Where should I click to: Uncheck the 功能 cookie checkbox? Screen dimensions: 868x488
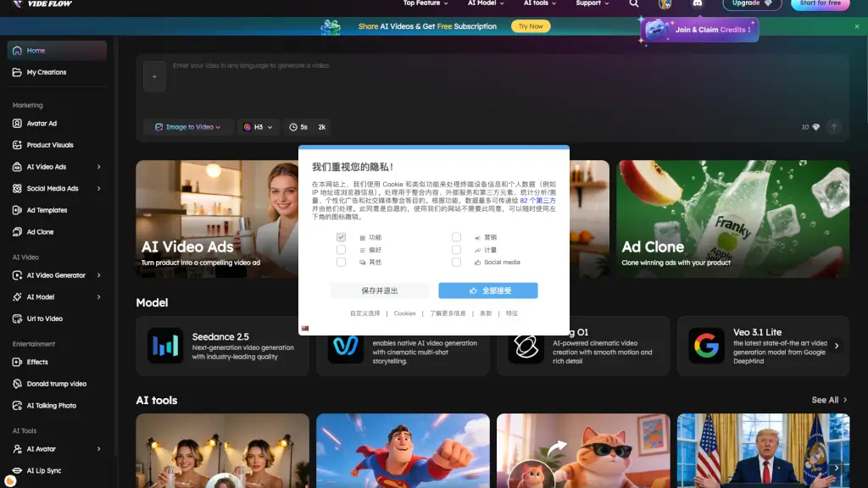(341, 237)
